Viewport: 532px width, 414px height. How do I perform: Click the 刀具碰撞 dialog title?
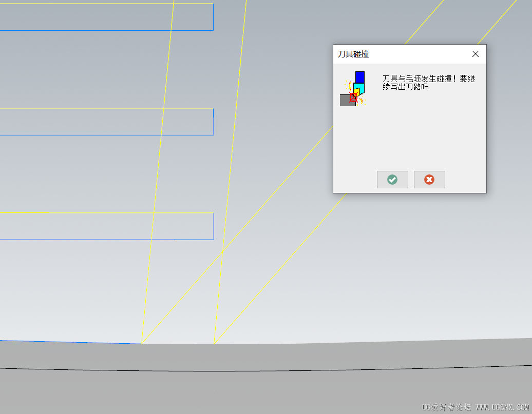click(353, 54)
